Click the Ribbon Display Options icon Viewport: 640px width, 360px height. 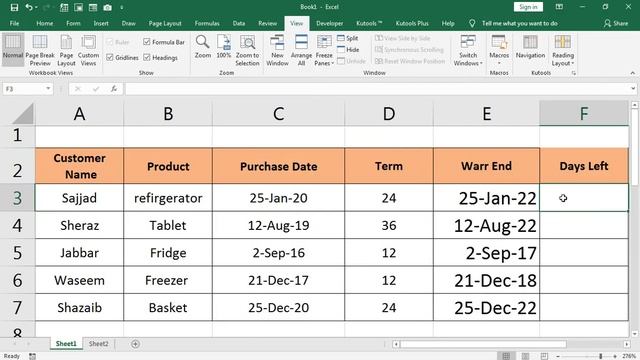click(559, 7)
